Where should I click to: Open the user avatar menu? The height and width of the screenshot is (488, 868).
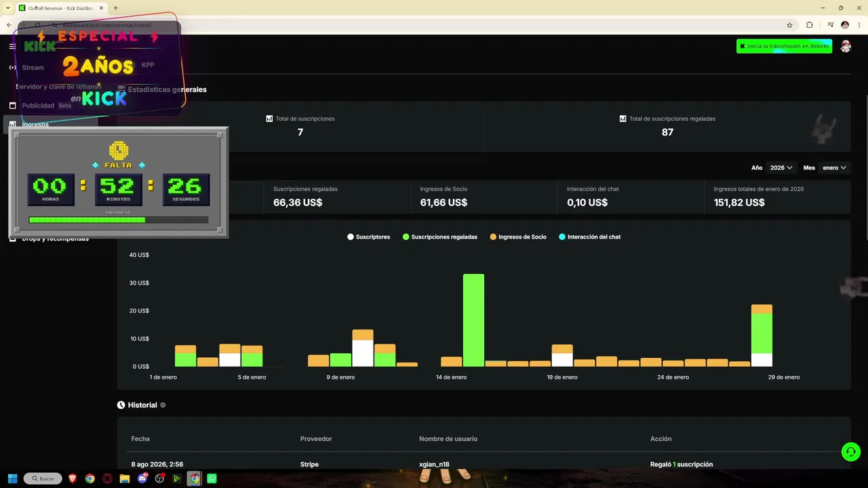[x=846, y=46]
